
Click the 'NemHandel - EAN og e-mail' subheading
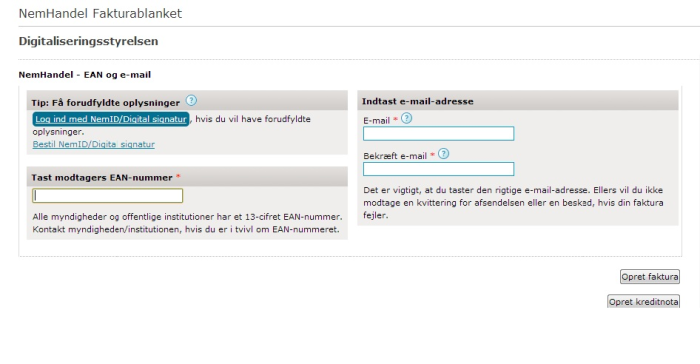click(x=85, y=75)
